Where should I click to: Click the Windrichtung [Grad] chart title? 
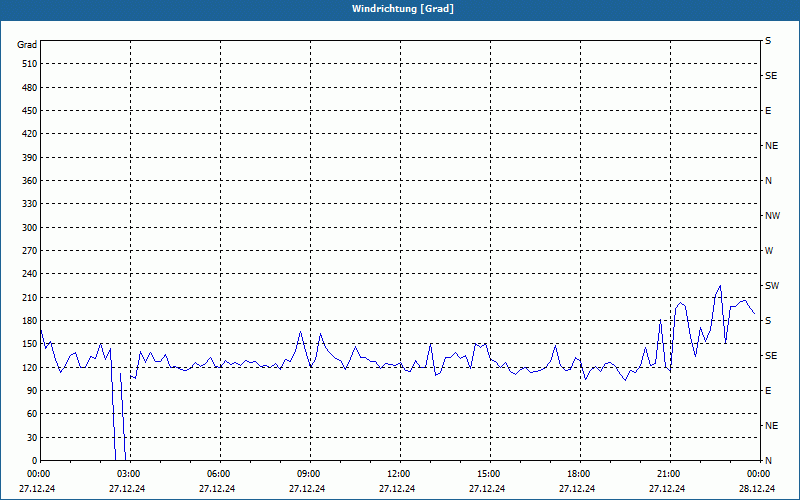click(x=403, y=9)
